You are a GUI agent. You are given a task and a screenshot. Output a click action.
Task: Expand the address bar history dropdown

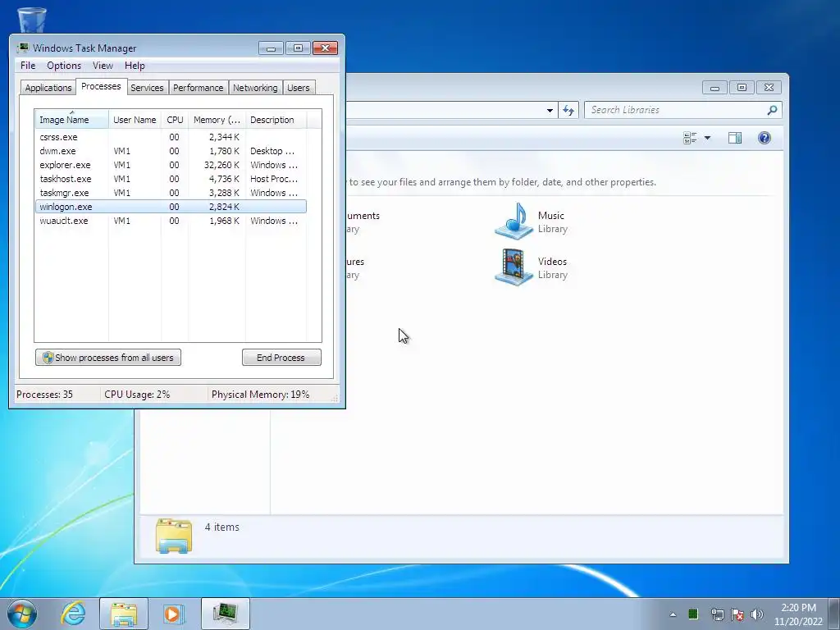(550, 111)
